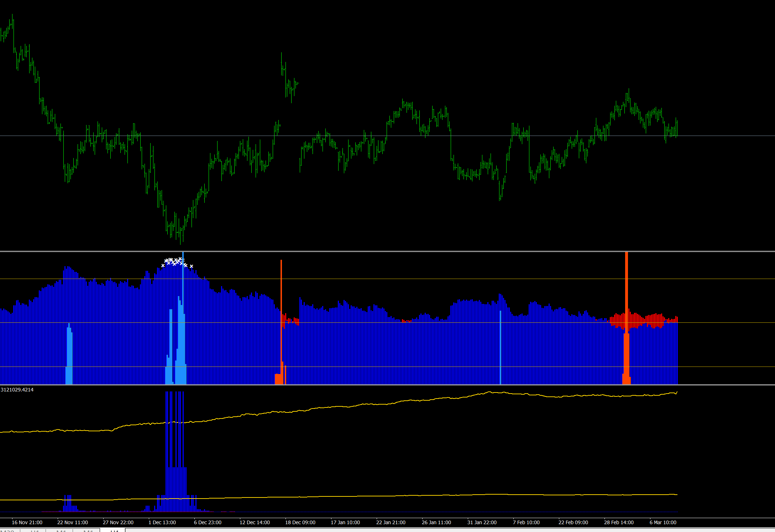Click the 26 Jan 11:00 time label
Screen dimensions: 775x532
[x=436, y=522]
